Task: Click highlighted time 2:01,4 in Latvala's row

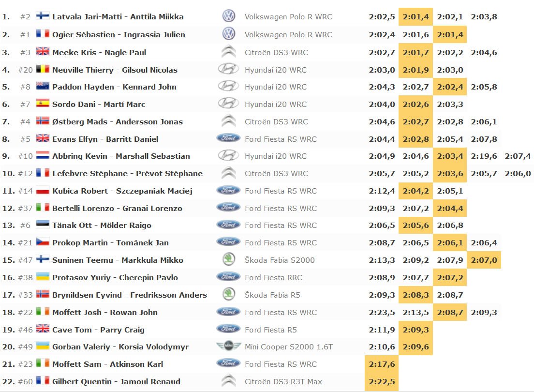Action: [x=415, y=17]
